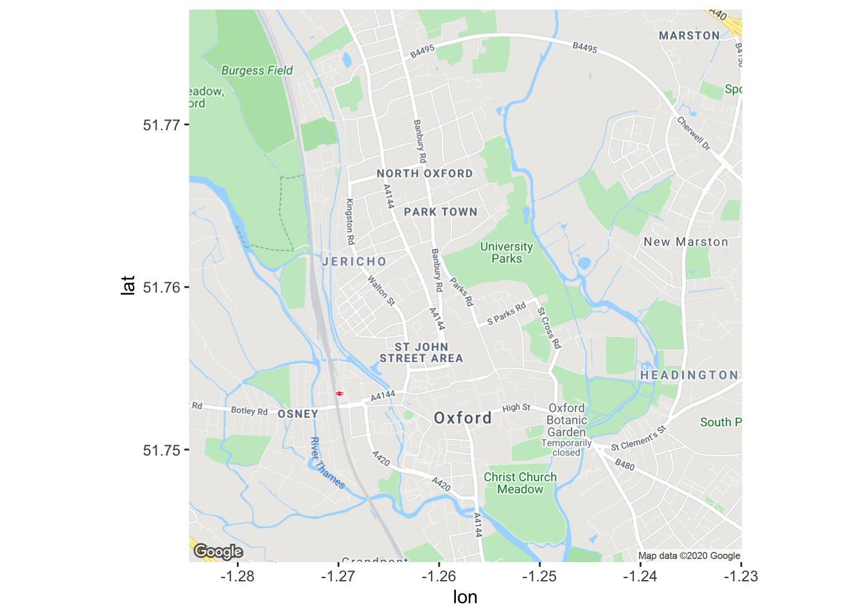Click the River Thames label
863x616 pixels.
(x=327, y=463)
